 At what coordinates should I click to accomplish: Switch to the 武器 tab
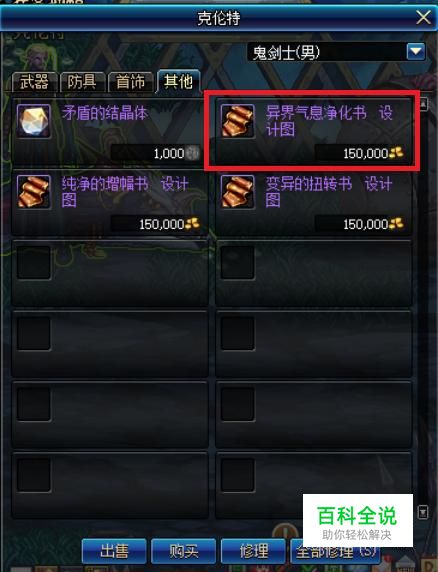[x=35, y=82]
